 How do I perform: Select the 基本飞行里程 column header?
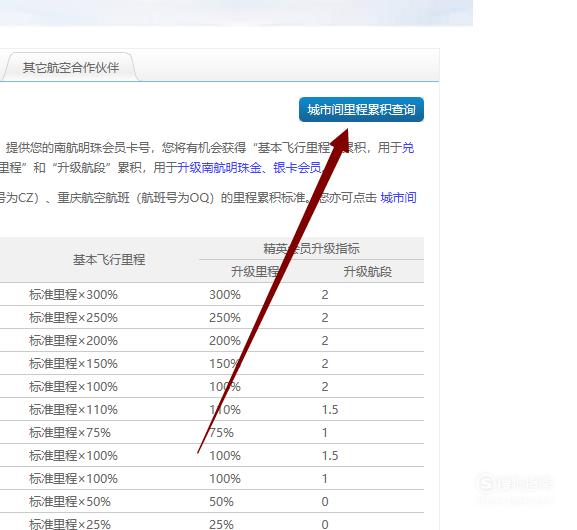[109, 260]
